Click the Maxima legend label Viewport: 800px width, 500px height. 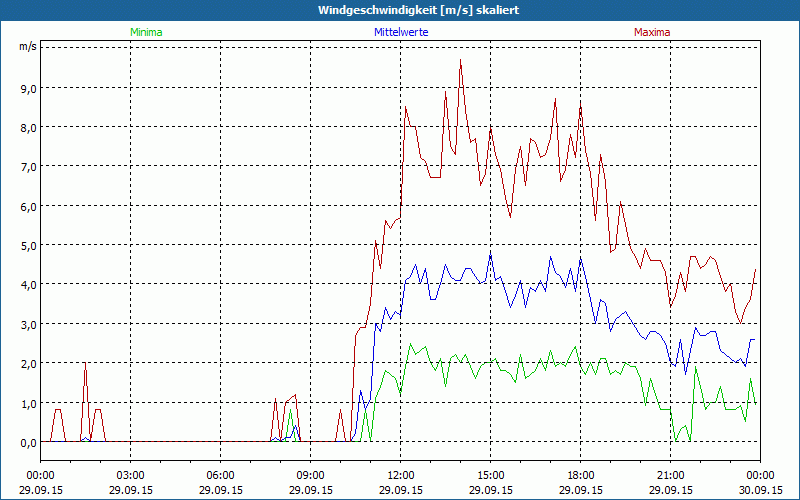tap(652, 32)
